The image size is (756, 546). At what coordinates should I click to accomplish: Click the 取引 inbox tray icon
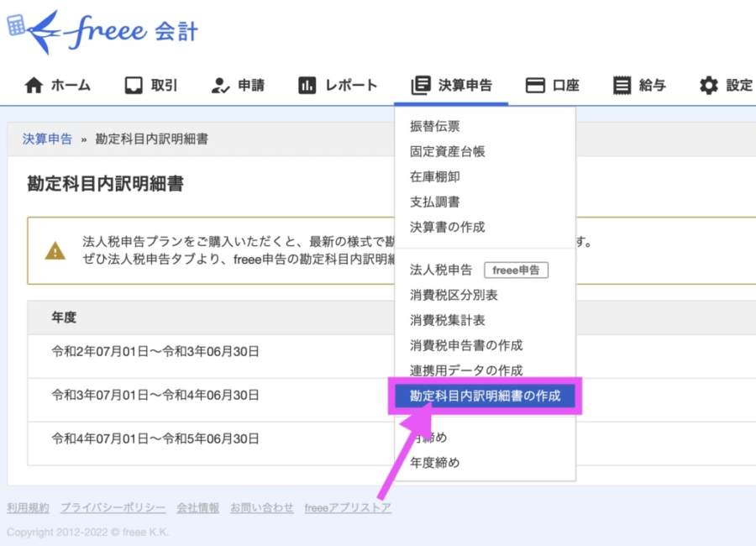pyautogui.click(x=134, y=85)
